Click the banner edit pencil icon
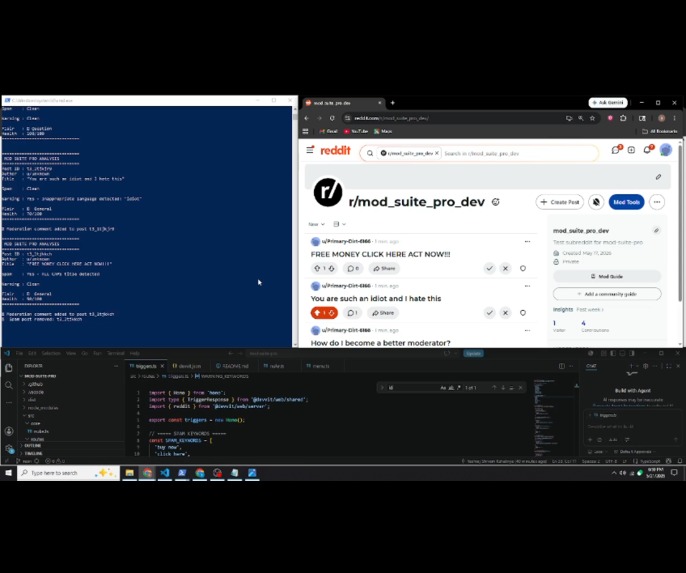Screen dimensions: 686x573 click(x=658, y=177)
